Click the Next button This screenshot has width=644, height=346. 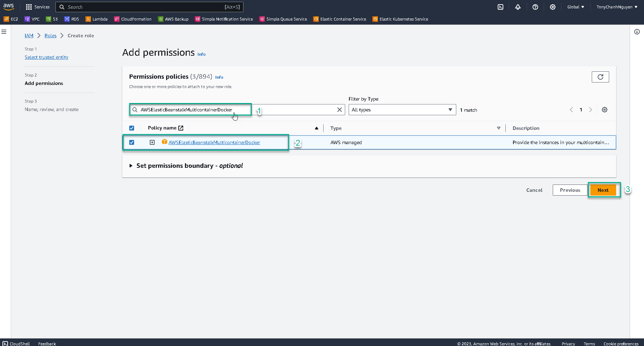(603, 190)
